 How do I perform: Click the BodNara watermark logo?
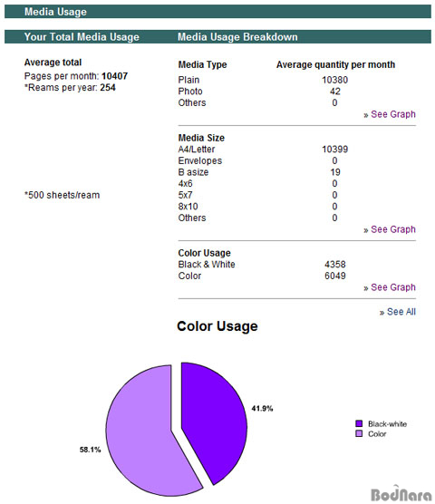click(401, 493)
